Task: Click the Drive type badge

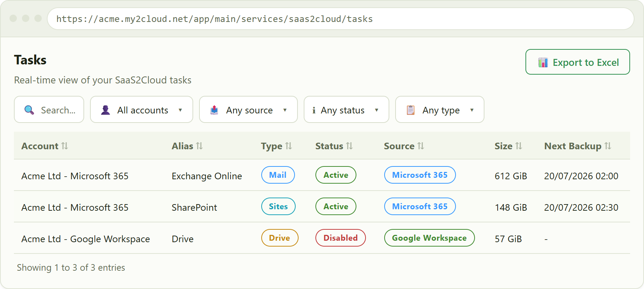Action: coord(280,238)
